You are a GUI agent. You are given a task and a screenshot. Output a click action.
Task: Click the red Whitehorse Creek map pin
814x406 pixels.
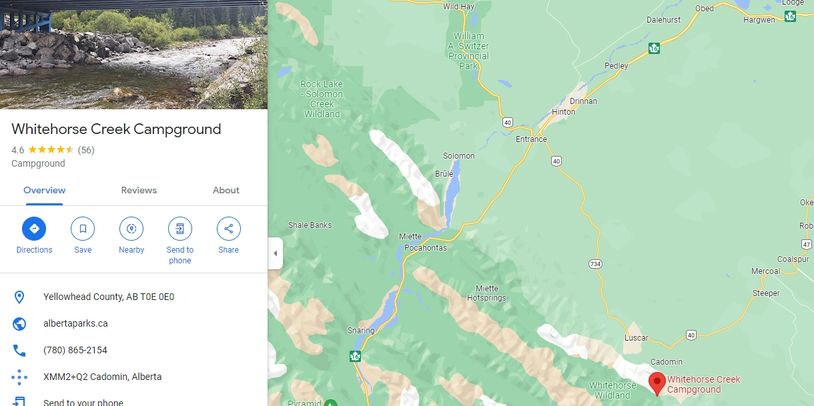click(x=657, y=383)
